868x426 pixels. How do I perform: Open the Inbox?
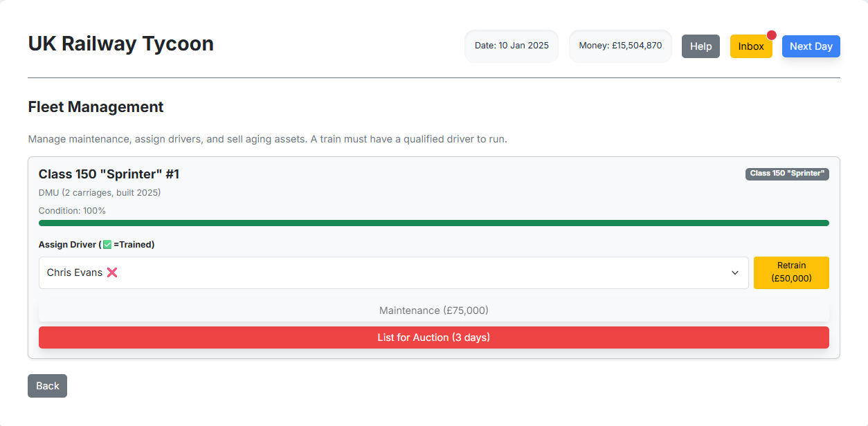(x=750, y=46)
